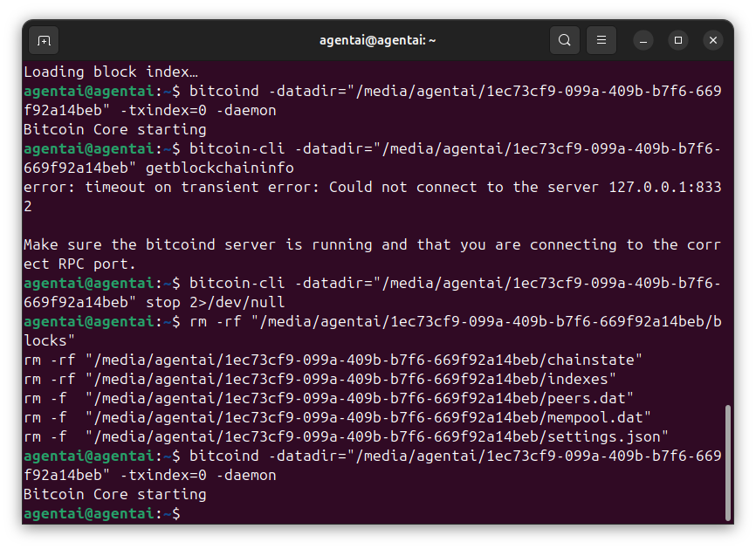Open the hamburger main menu
Viewport: 756px width, 549px height.
(601, 40)
